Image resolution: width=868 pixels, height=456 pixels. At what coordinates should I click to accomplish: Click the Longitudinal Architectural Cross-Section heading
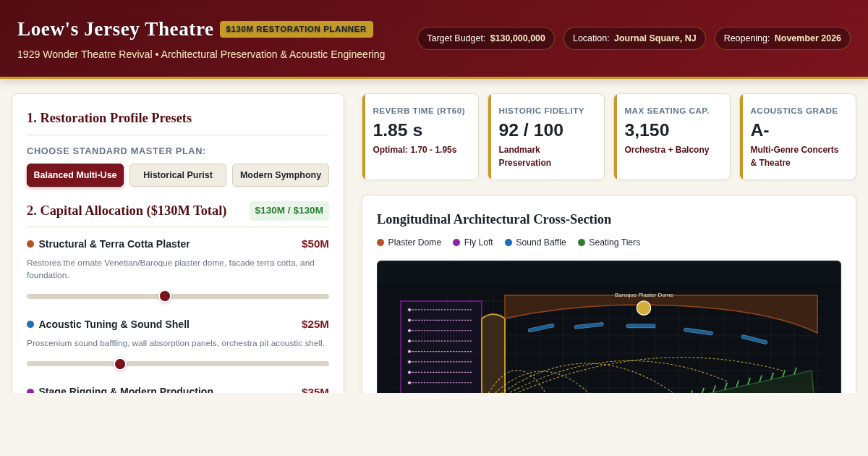pyautogui.click(x=494, y=219)
